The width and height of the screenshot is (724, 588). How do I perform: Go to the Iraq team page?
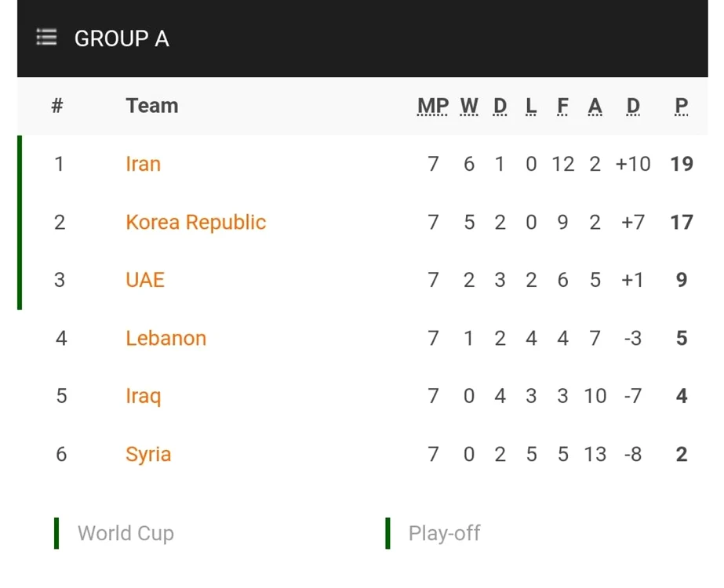pos(143,397)
